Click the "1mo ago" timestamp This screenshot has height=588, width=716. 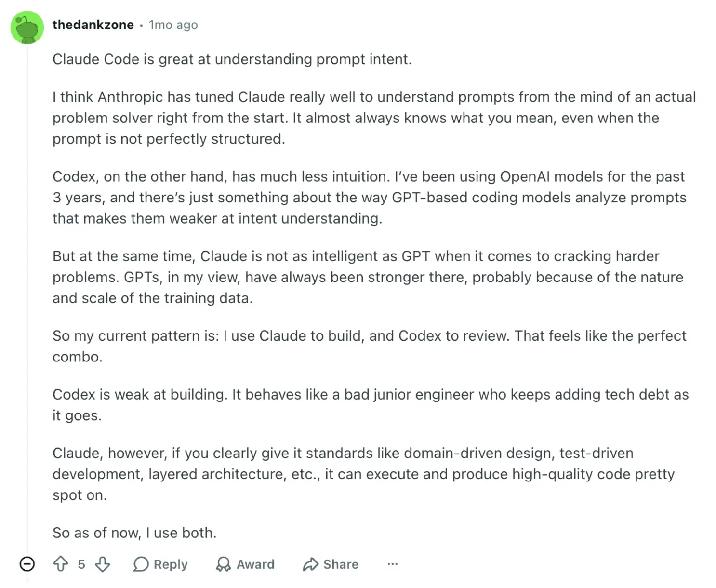coord(173,25)
